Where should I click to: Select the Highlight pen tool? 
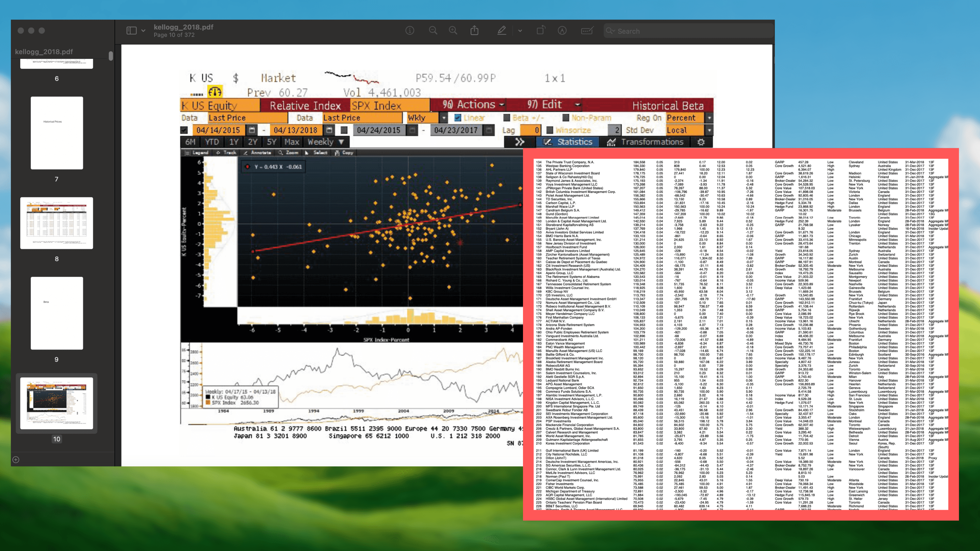(x=502, y=31)
